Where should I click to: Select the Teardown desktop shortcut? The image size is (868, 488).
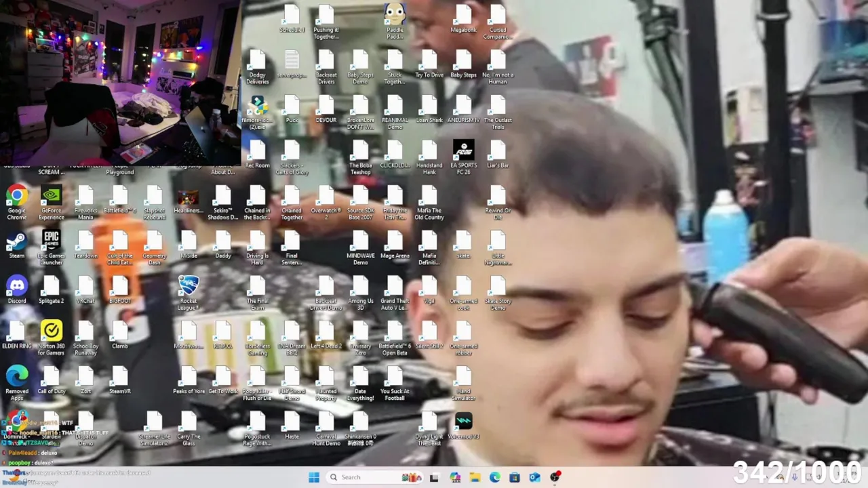tap(85, 245)
